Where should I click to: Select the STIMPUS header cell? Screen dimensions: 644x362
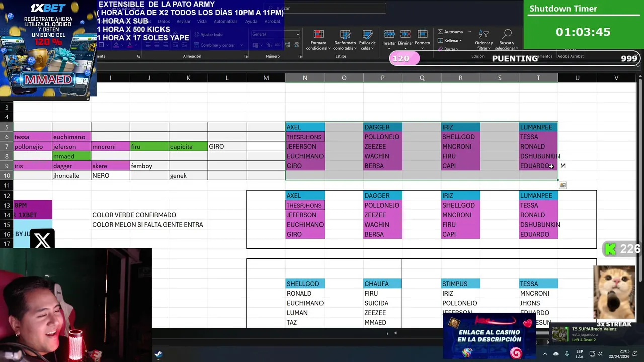tap(460, 284)
